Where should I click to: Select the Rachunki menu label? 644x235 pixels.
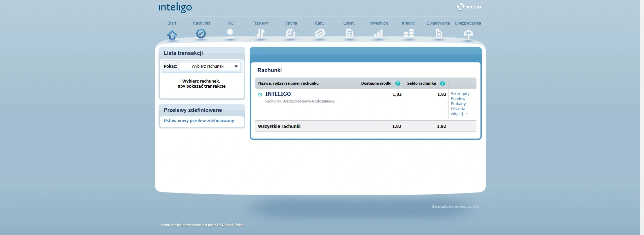click(x=201, y=23)
